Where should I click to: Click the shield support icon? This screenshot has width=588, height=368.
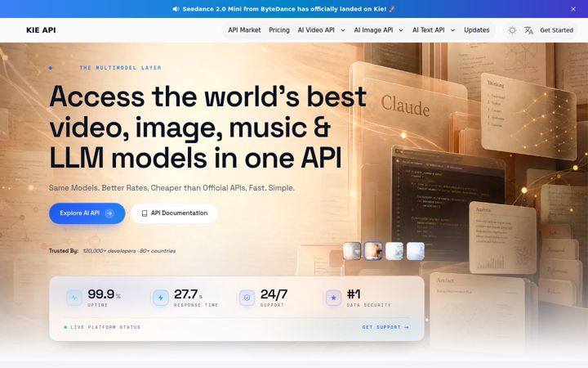[247, 298]
